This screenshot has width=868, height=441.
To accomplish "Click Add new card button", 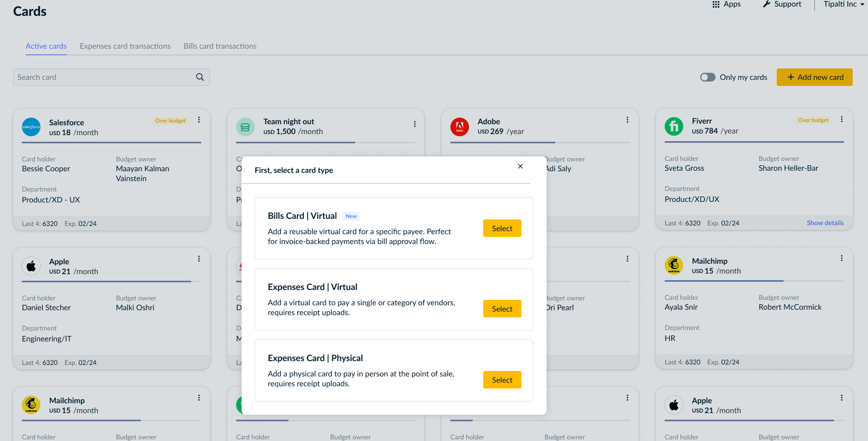I will pyautogui.click(x=814, y=77).
